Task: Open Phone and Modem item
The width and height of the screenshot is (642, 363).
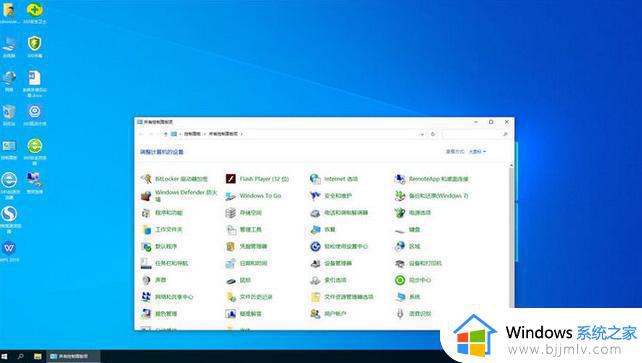Action: pyautogui.click(x=339, y=212)
